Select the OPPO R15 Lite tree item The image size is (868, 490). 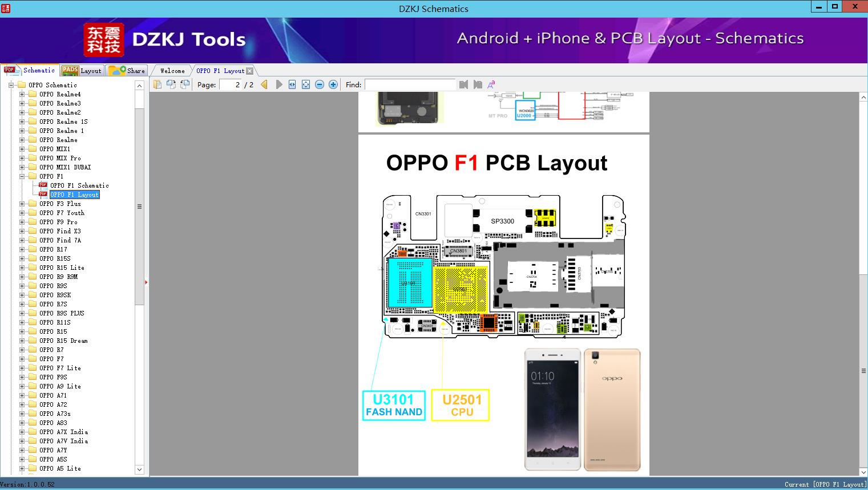click(62, 268)
